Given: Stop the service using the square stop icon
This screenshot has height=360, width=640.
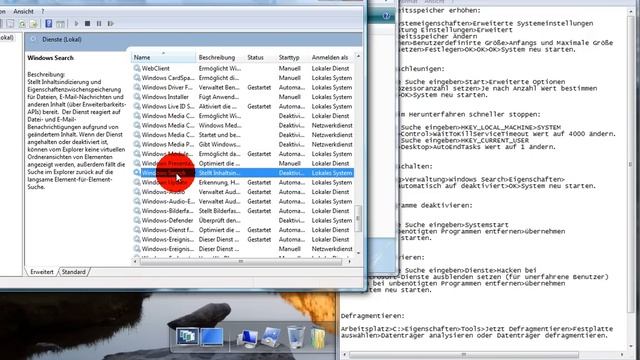Looking at the screenshot, I should [87, 24].
